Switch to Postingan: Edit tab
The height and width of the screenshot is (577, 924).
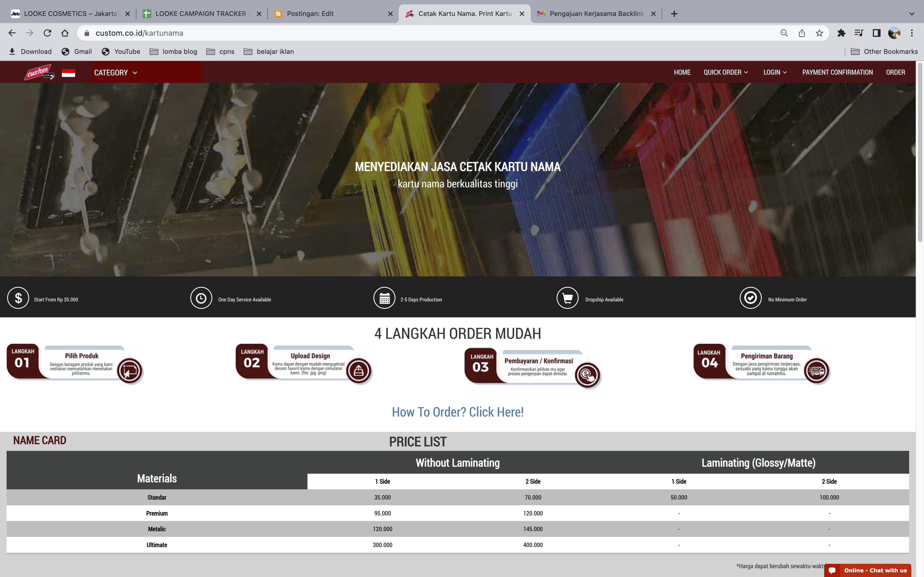coord(310,14)
